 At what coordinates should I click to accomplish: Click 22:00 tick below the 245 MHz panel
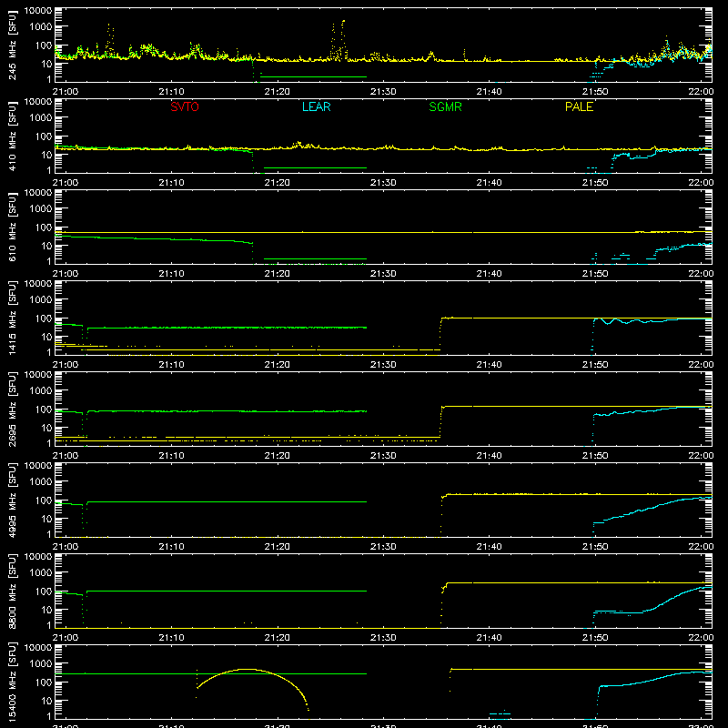click(x=701, y=92)
